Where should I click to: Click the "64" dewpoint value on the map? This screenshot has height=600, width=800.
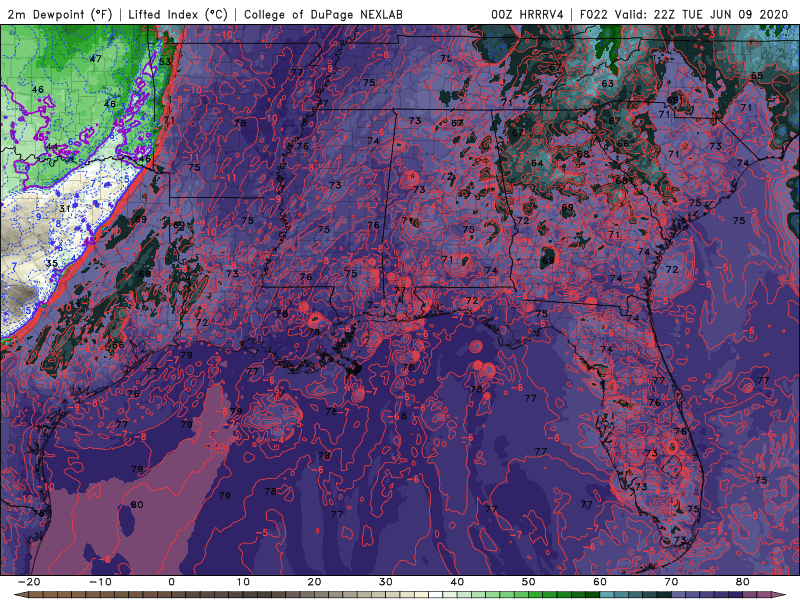click(537, 163)
